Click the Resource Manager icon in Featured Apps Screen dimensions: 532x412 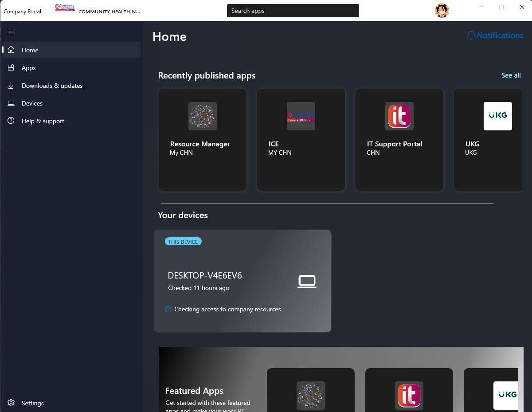[x=311, y=396]
